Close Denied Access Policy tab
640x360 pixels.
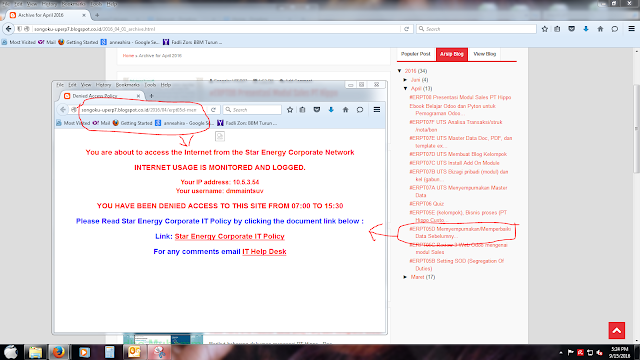[138, 96]
